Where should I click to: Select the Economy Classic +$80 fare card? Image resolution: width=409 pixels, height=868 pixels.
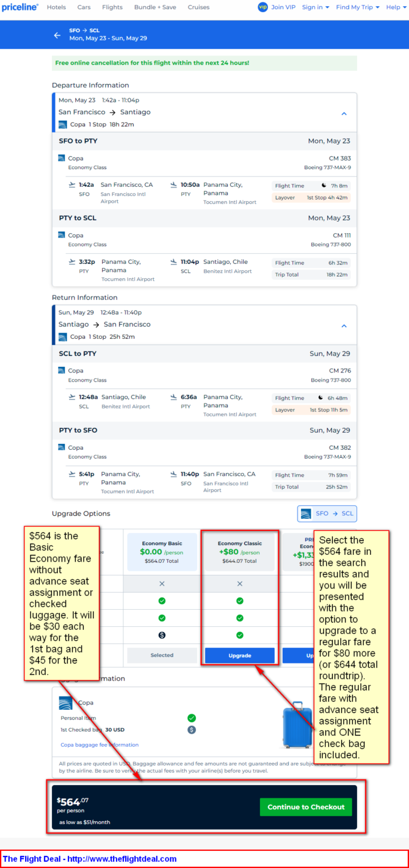point(240,552)
